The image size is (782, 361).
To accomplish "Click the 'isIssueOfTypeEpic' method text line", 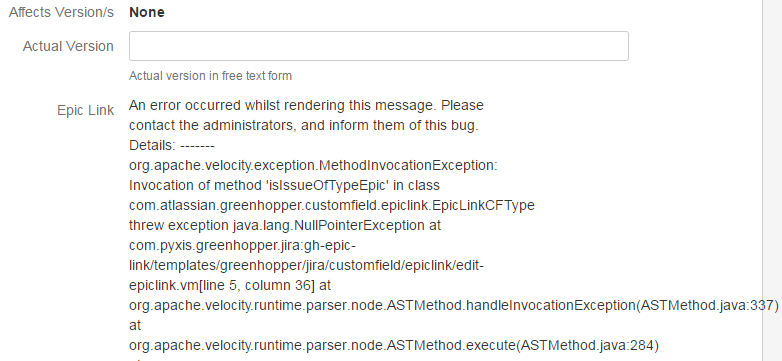I will [284, 185].
